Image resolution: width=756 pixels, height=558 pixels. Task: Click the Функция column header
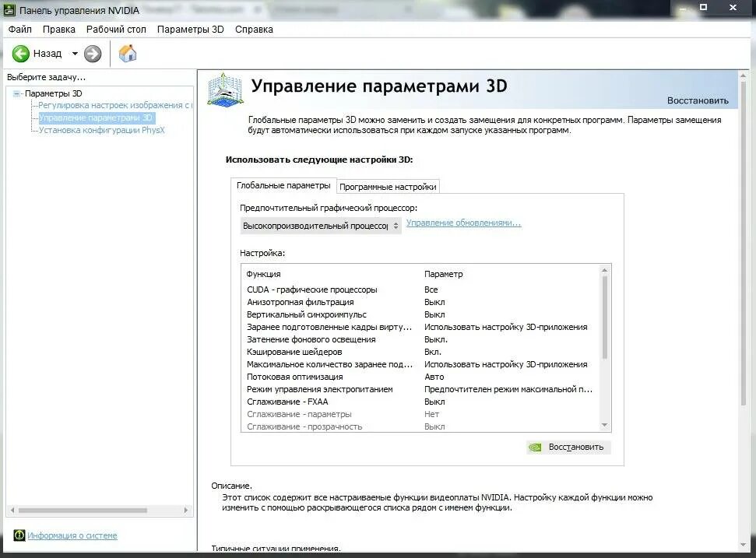[263, 274]
